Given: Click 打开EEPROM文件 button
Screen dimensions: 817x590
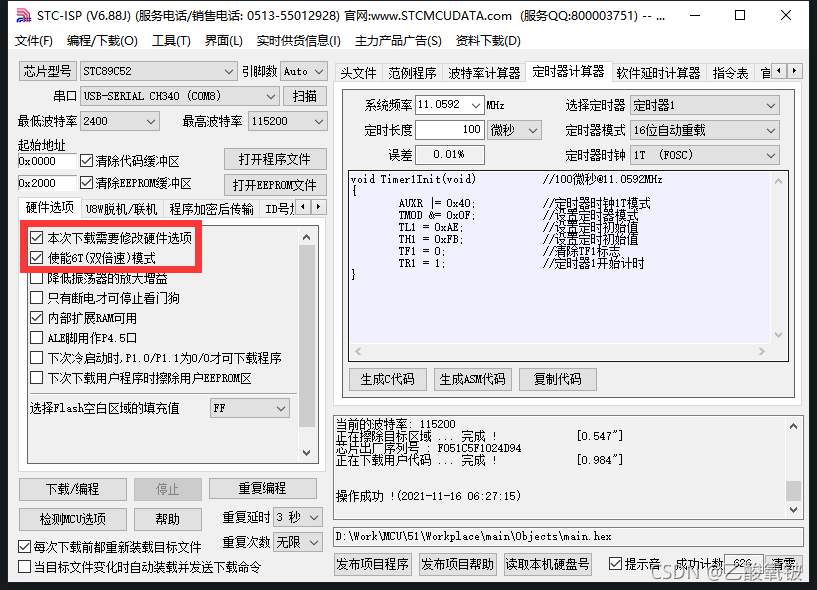Looking at the screenshot, I should [275, 185].
